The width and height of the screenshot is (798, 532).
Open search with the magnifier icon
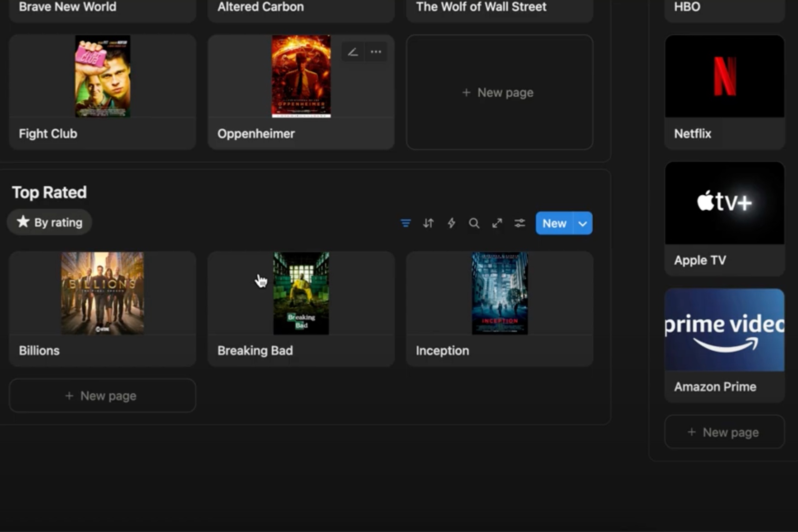[474, 223]
